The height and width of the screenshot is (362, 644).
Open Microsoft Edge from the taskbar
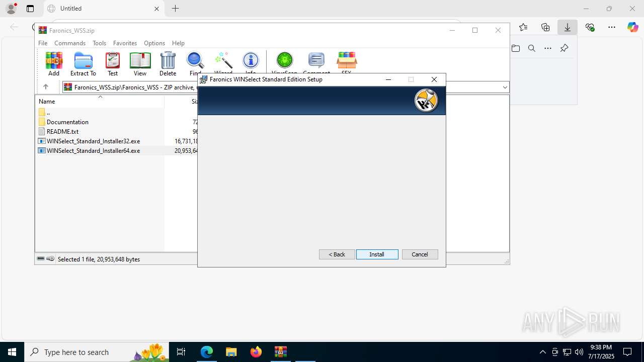coord(207,352)
